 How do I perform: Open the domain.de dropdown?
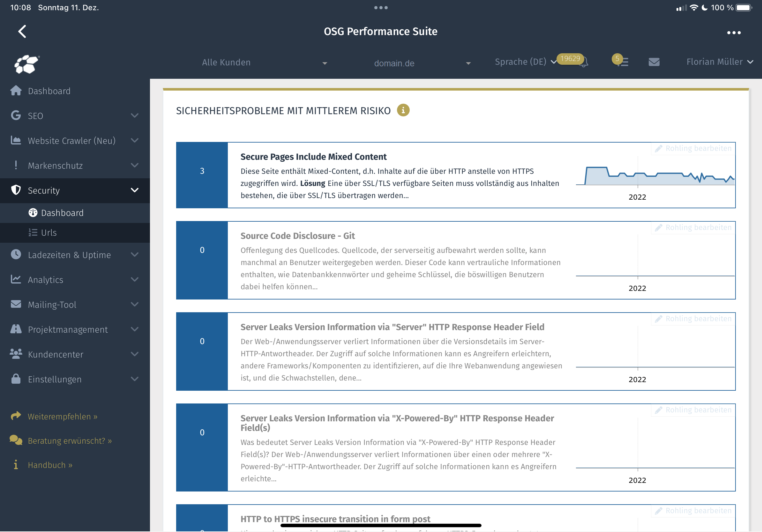pyautogui.click(x=422, y=63)
